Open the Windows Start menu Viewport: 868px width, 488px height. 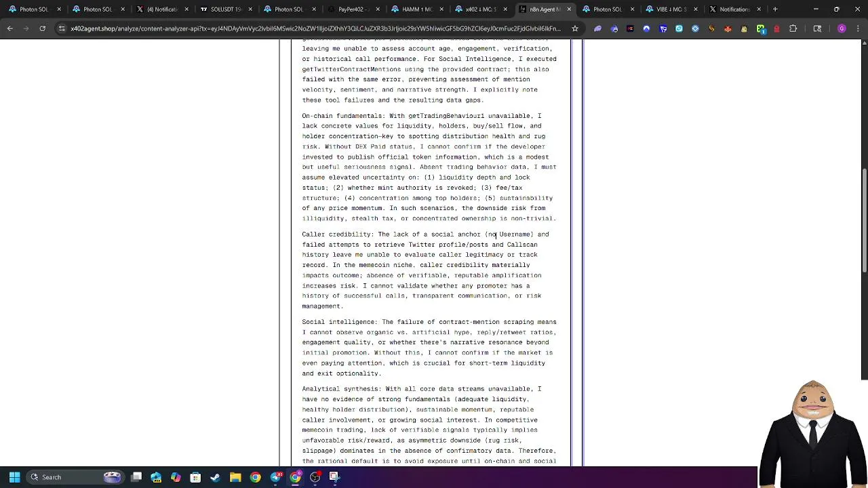[x=14, y=477]
